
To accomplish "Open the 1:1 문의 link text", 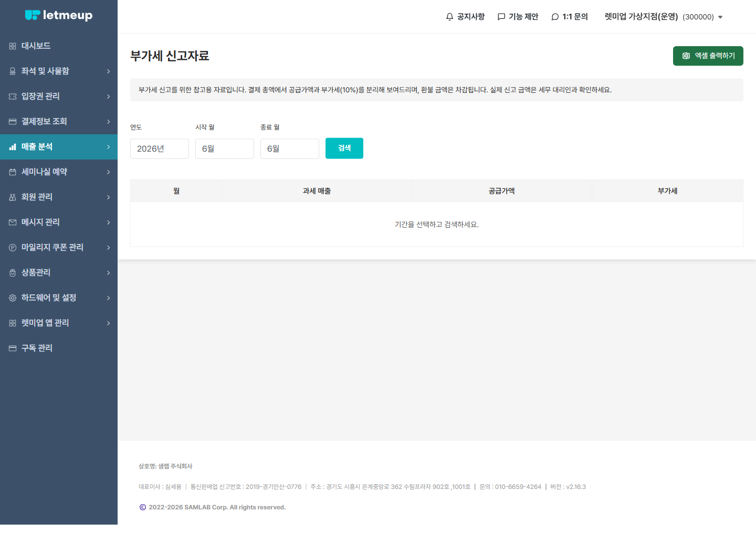I will click(x=575, y=17).
